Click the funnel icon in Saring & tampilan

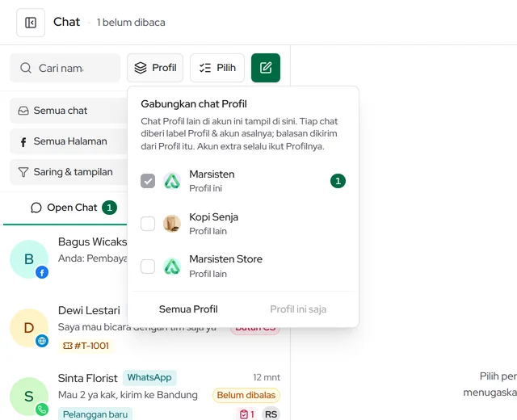click(x=23, y=172)
